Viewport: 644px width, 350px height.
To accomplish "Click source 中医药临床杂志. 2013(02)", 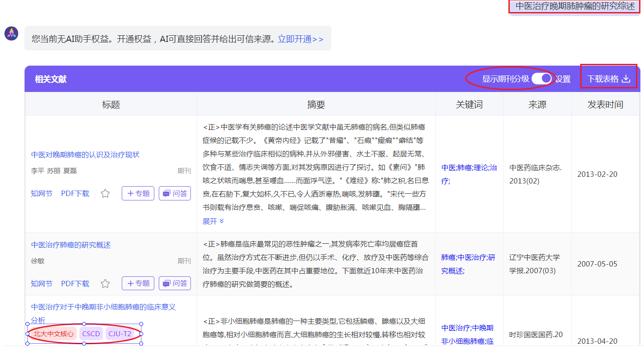I will [x=536, y=175].
